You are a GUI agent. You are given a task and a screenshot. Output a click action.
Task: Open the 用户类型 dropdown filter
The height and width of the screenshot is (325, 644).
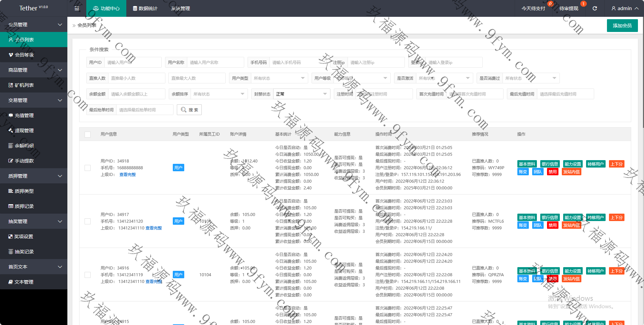pyautogui.click(x=279, y=78)
